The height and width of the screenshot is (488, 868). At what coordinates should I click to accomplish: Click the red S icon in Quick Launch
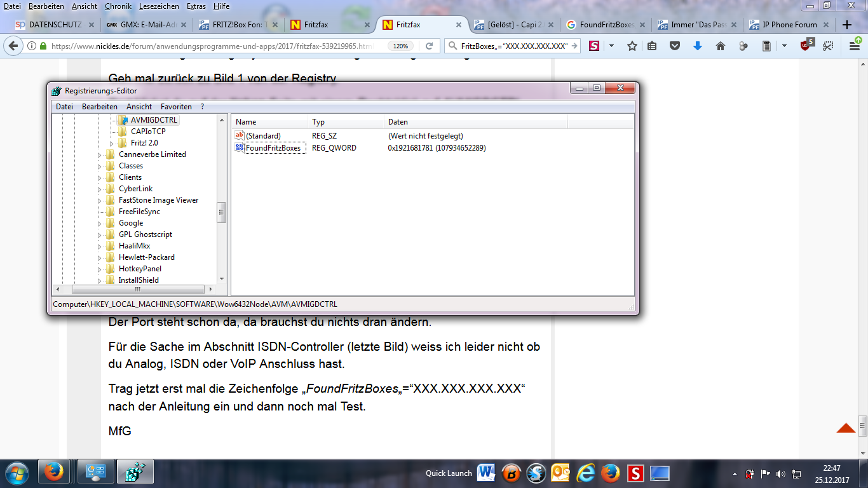pyautogui.click(x=635, y=473)
